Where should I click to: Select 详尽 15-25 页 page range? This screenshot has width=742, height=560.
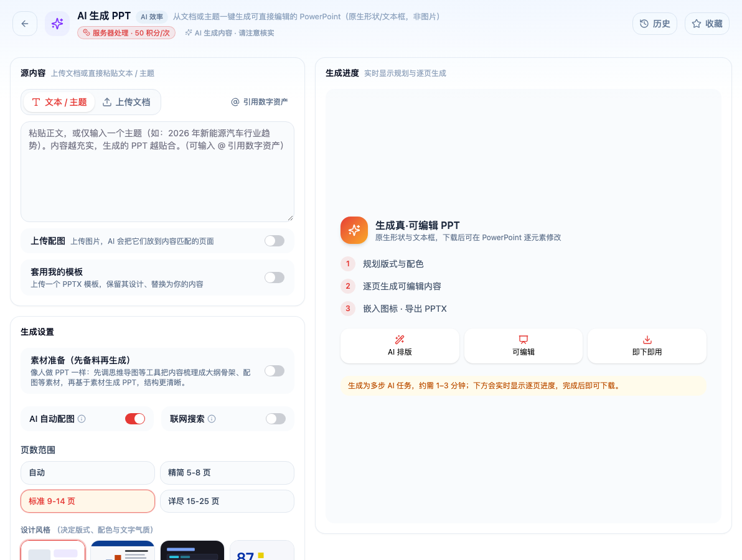pos(227,501)
